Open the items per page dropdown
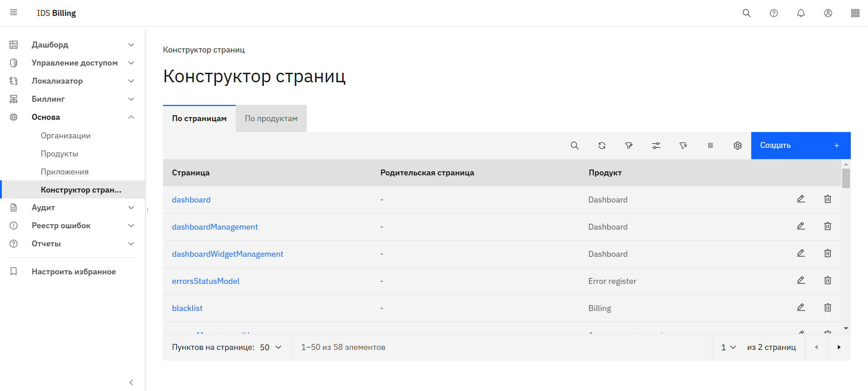 pos(271,347)
